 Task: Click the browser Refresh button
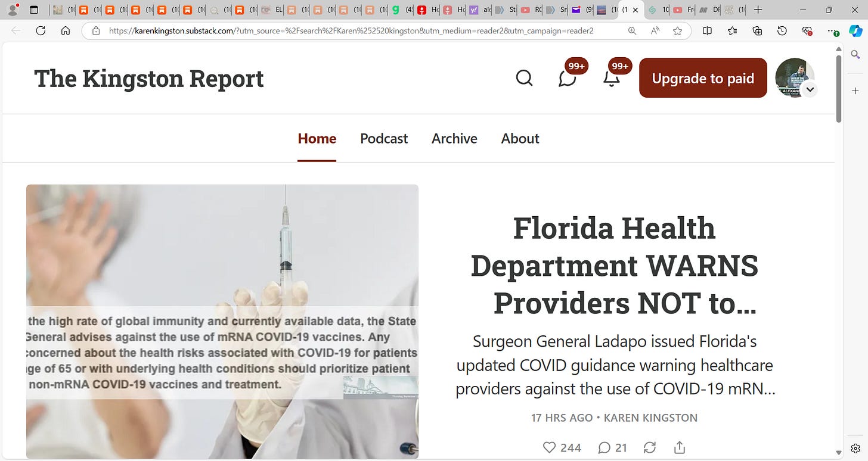(41, 30)
